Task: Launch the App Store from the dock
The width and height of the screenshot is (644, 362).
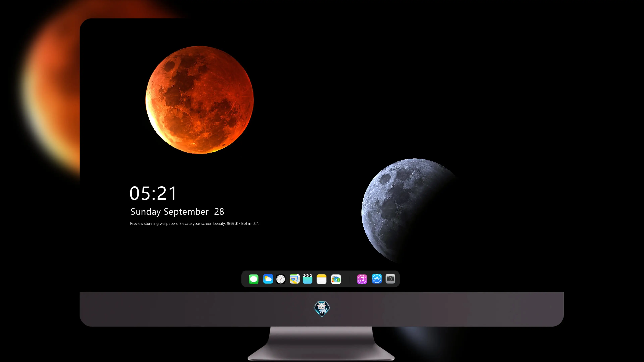Action: click(x=377, y=279)
